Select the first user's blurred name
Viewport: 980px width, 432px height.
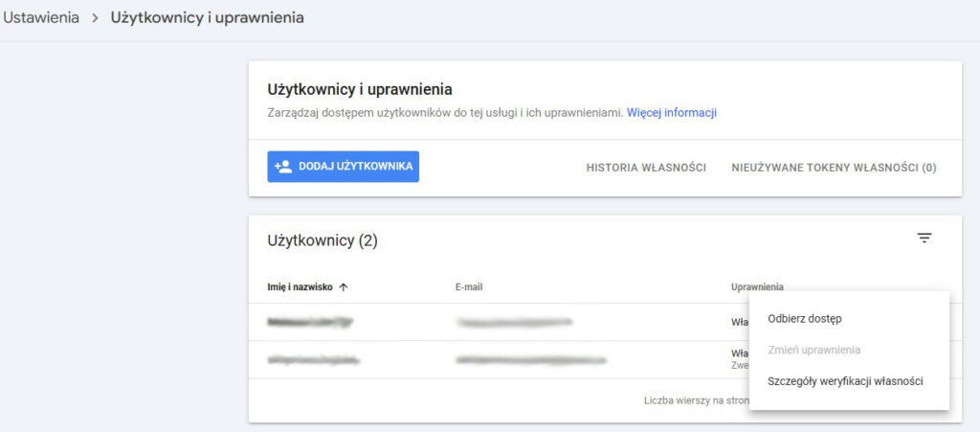(x=311, y=323)
